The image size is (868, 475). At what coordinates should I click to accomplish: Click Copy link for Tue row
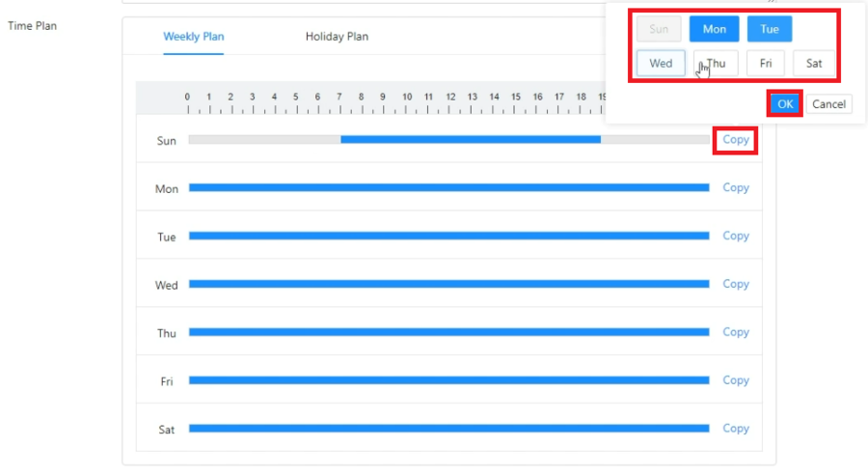(x=736, y=237)
